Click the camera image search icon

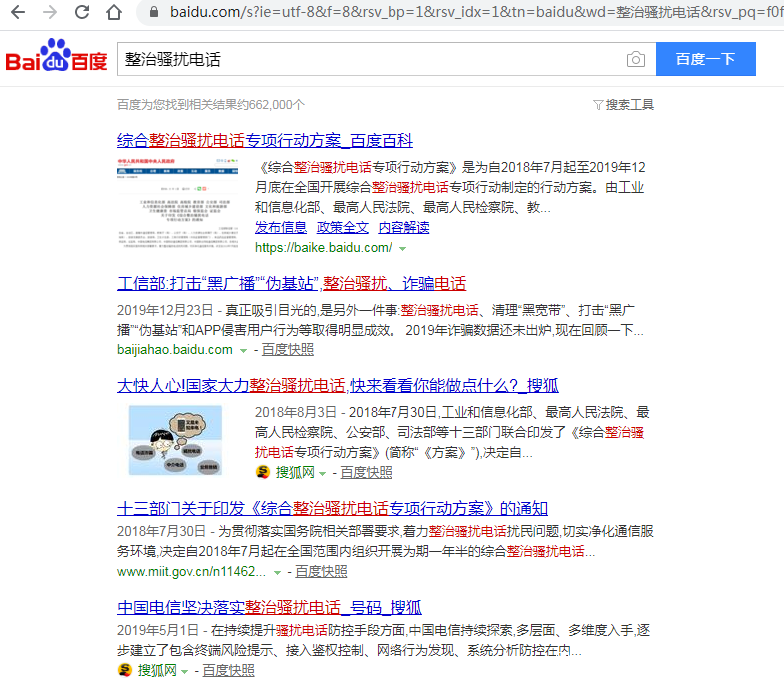(635, 59)
